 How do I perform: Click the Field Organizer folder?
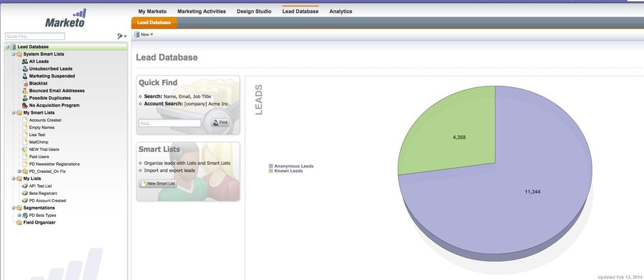coord(39,223)
